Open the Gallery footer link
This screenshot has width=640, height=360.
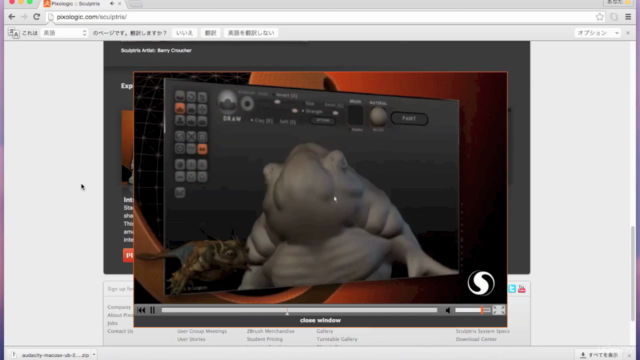[x=325, y=331]
